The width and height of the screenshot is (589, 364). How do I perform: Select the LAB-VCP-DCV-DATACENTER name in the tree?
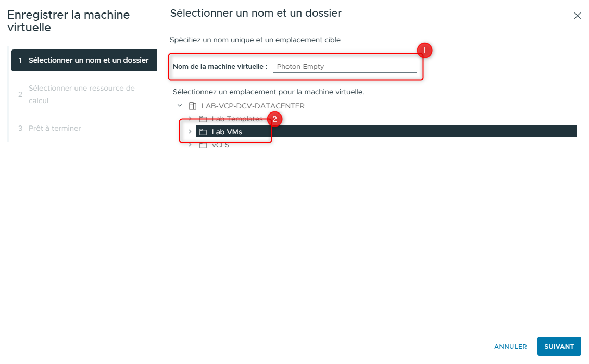click(253, 106)
